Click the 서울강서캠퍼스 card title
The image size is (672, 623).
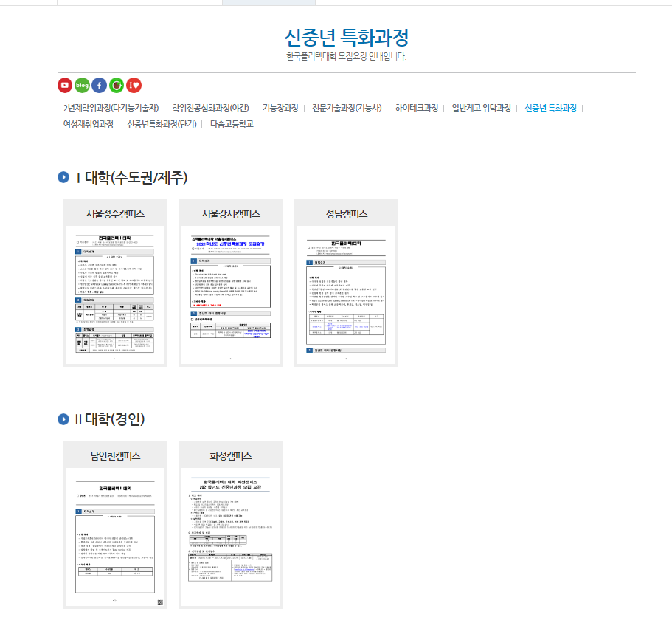[231, 214]
